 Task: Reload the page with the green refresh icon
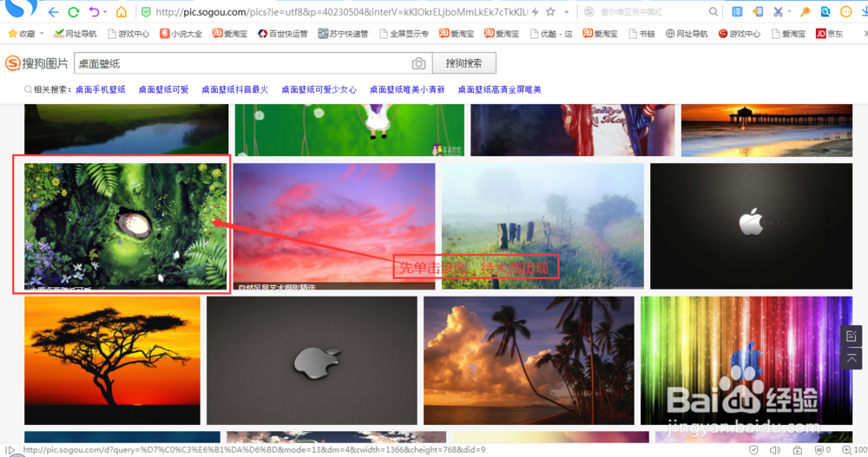click(73, 11)
